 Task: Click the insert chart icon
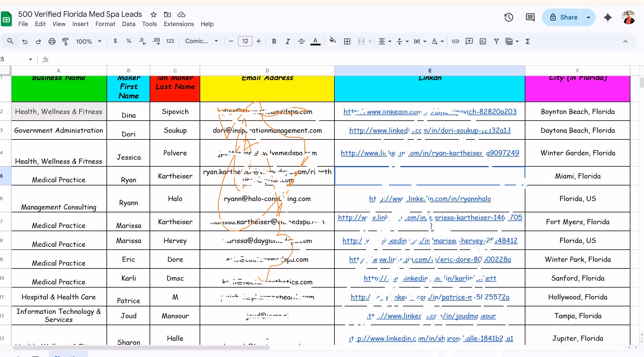pyautogui.click(x=483, y=41)
